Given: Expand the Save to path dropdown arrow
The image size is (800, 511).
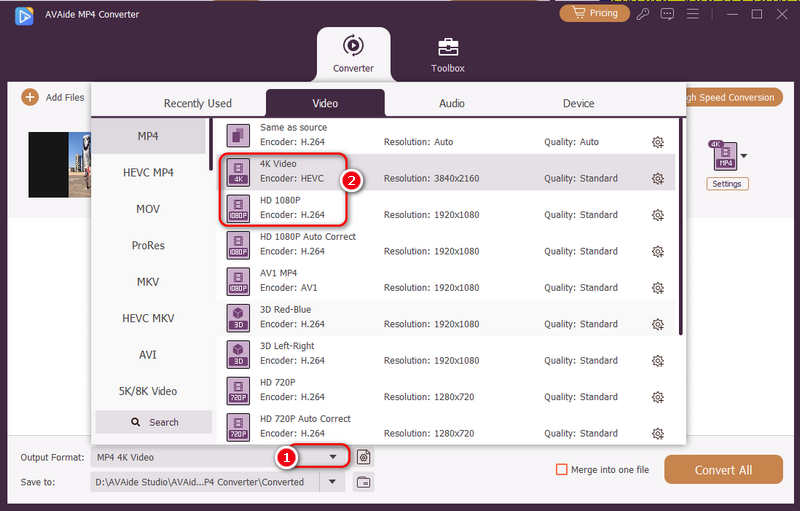Looking at the screenshot, I should click(332, 482).
